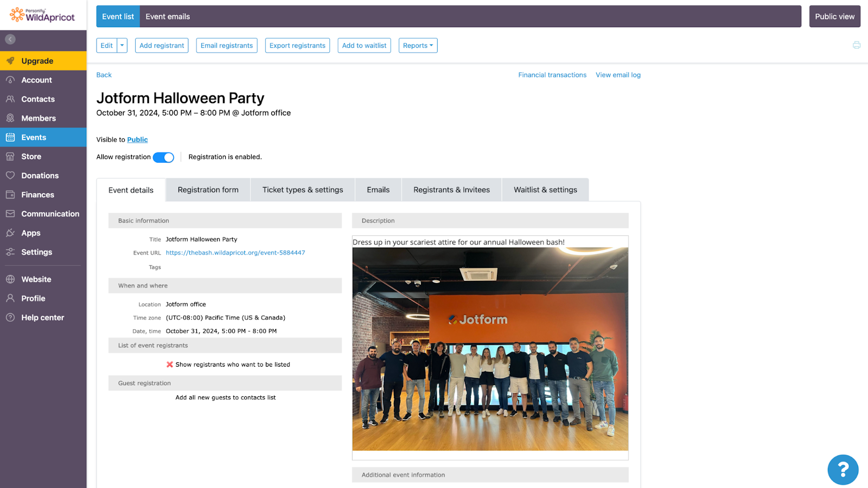868x488 pixels.
Task: Open the Registration form tab
Action: (208, 190)
